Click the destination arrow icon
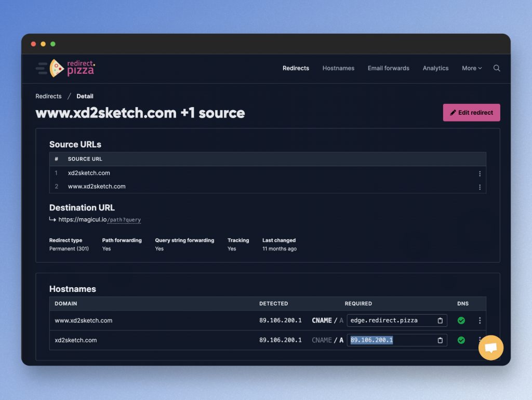This screenshot has width=532, height=400. click(52, 220)
